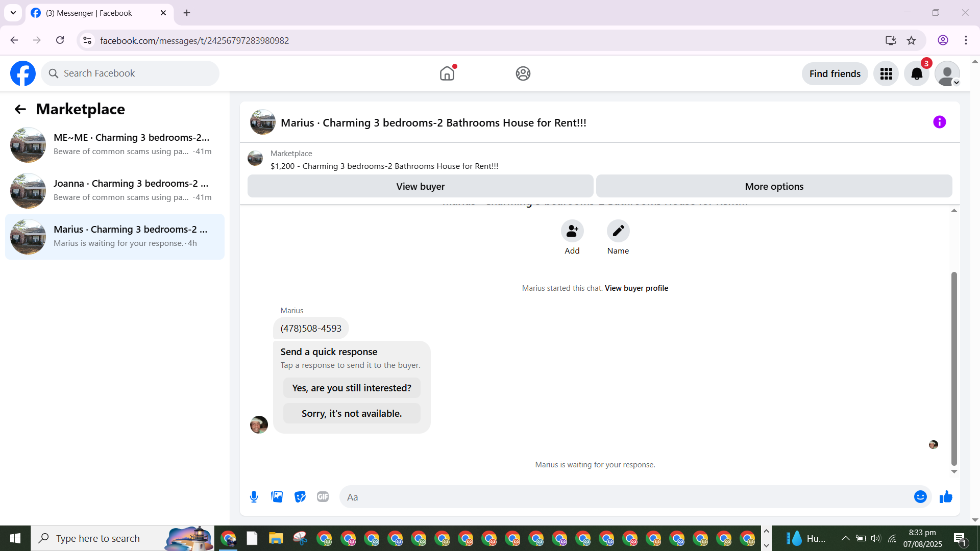Choose a sticker from the sticker icon
Viewport: 980px width, 551px height.
[x=300, y=497]
